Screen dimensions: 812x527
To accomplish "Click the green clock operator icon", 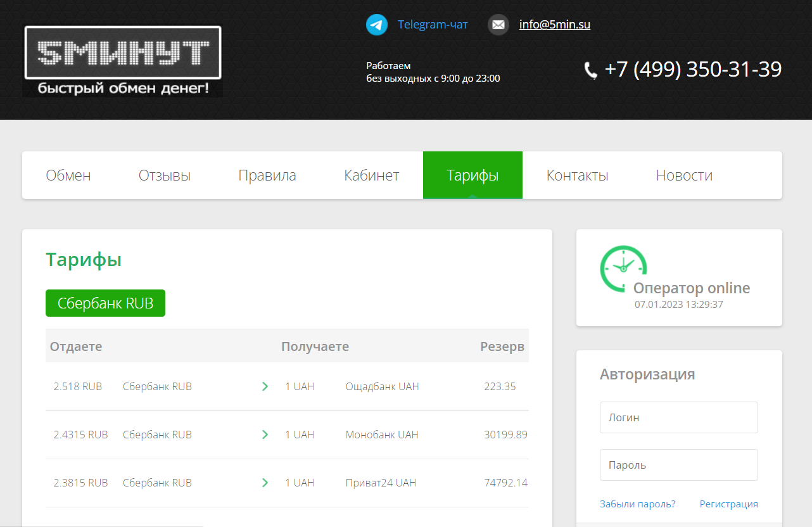I will (623, 269).
